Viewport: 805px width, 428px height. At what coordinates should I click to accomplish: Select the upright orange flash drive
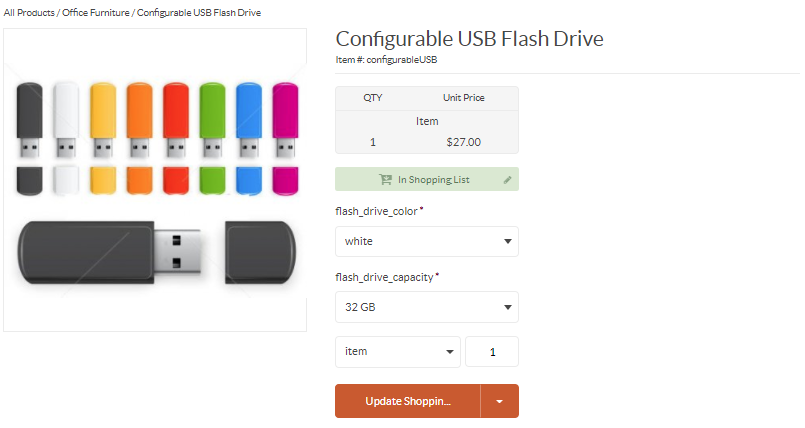[x=139, y=120]
